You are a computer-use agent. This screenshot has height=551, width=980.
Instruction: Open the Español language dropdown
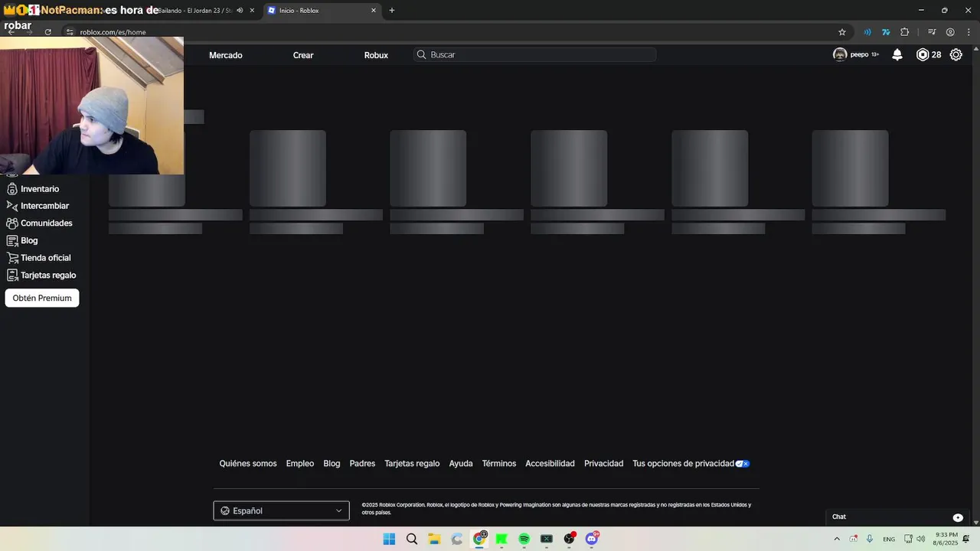click(x=281, y=510)
